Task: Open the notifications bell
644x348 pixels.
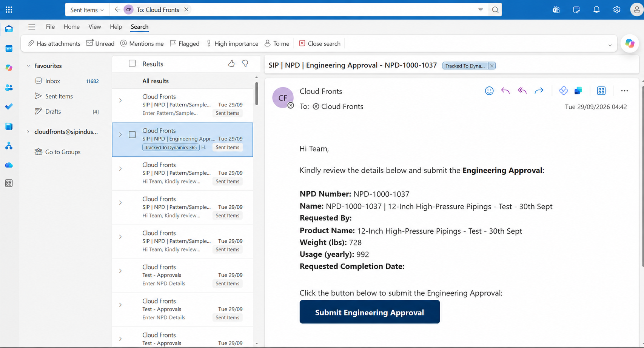Action: [596, 10]
